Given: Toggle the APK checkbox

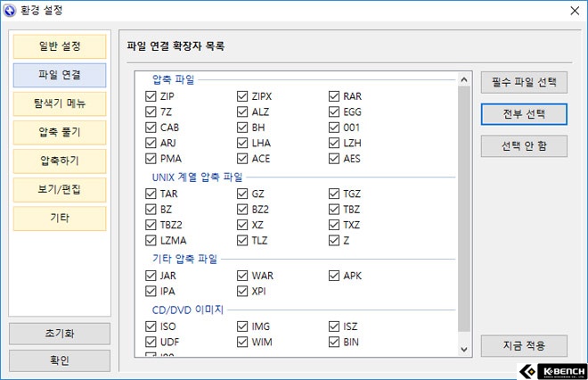Looking at the screenshot, I should (334, 276).
